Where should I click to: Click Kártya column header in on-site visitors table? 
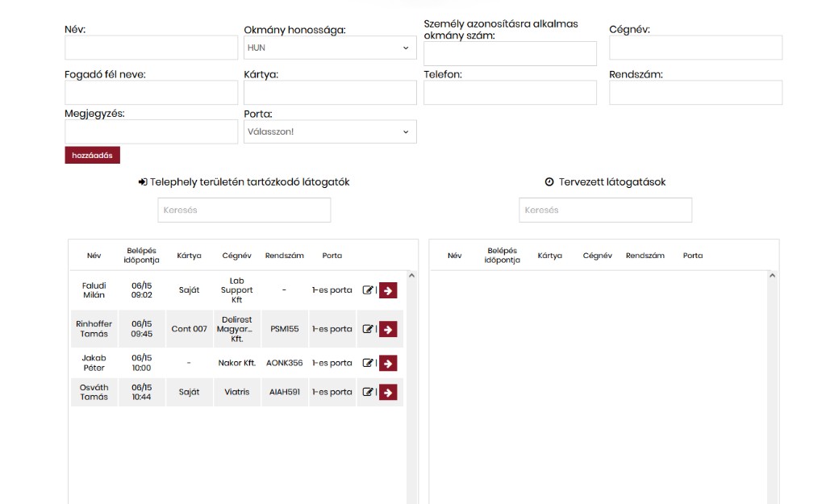point(189,256)
